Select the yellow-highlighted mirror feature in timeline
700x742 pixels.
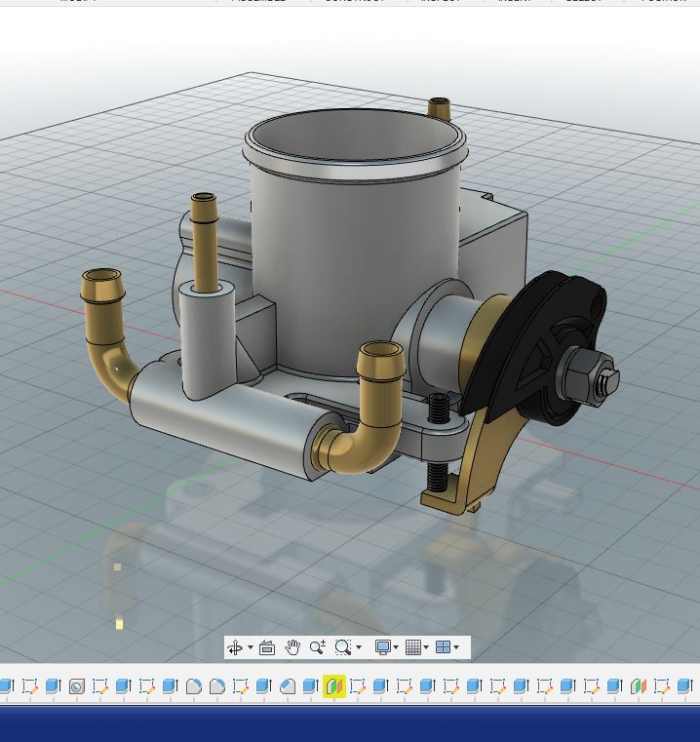(334, 686)
